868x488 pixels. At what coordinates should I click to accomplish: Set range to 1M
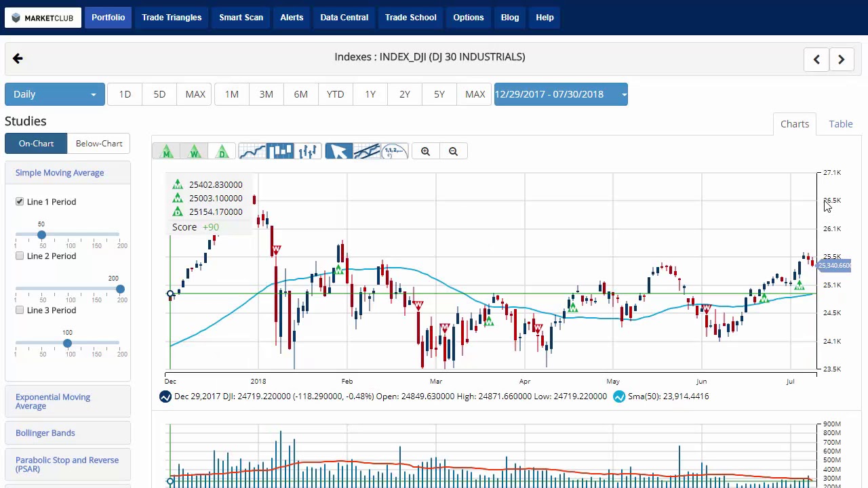tap(232, 94)
